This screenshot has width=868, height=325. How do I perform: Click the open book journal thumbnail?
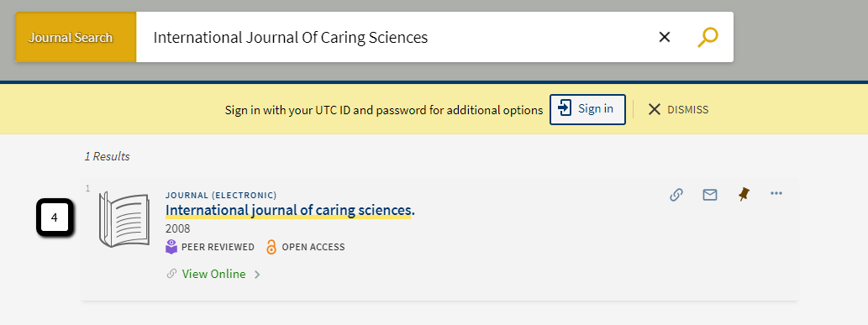click(124, 220)
